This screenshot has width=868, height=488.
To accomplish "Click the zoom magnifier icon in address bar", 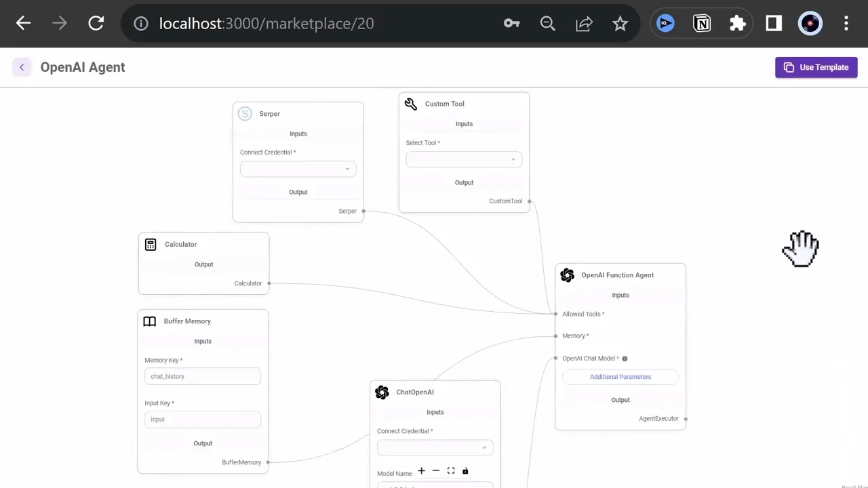I will tap(548, 24).
